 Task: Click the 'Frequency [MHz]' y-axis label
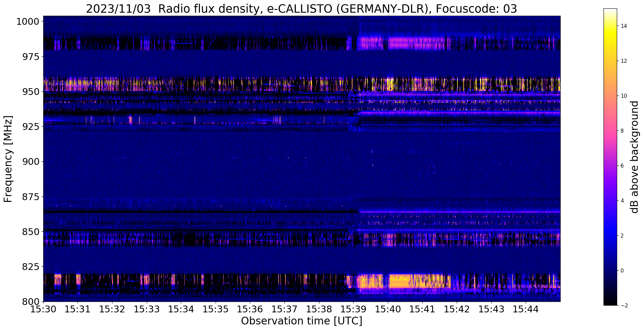(x=8, y=159)
